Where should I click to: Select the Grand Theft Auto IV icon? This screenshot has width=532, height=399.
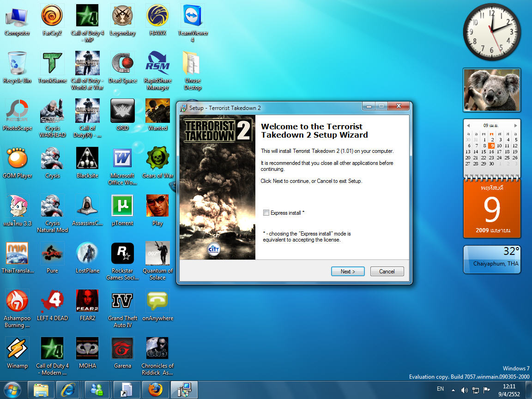coord(122,308)
